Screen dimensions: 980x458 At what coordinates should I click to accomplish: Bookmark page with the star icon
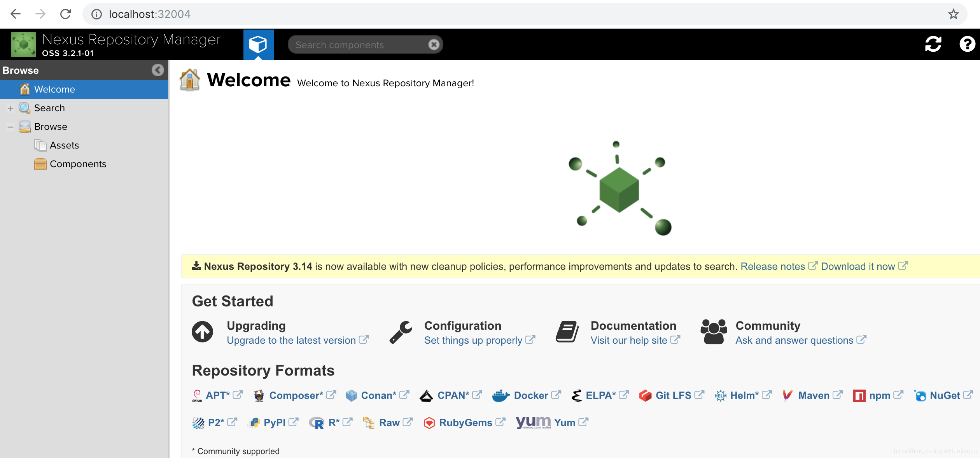coord(953,14)
